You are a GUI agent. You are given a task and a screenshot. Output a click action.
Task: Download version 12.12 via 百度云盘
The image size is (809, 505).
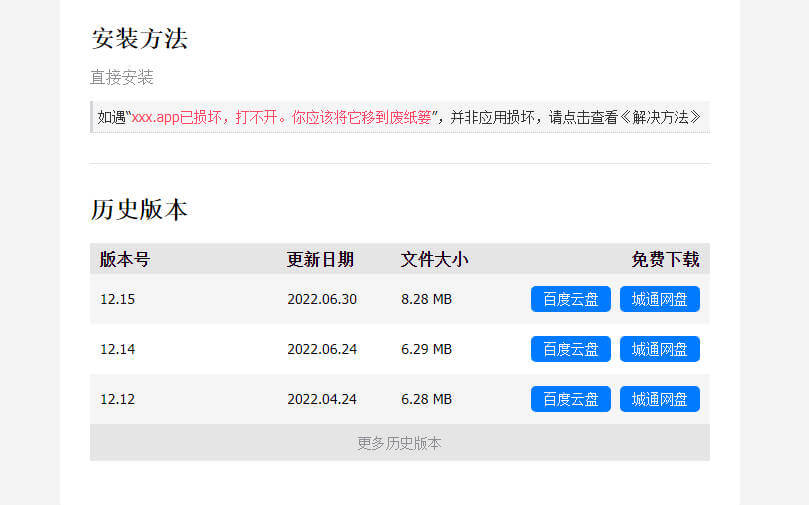tap(571, 399)
